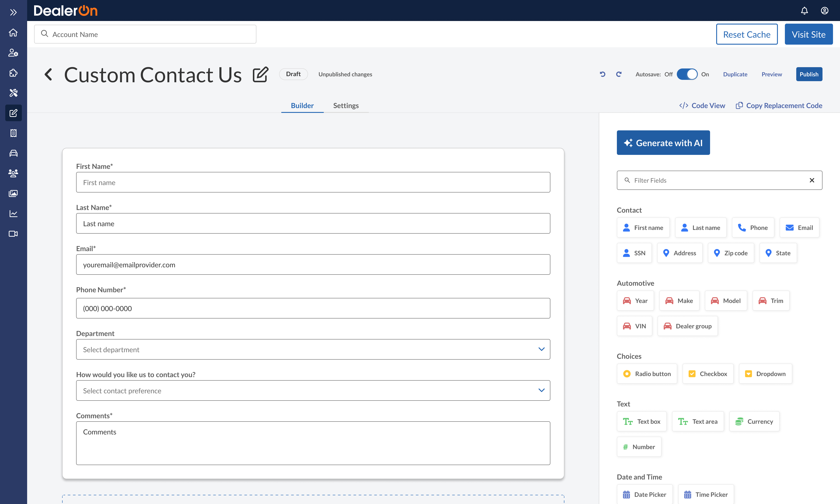Add a Dropdown field
This screenshot has width=840, height=504.
[765, 374]
